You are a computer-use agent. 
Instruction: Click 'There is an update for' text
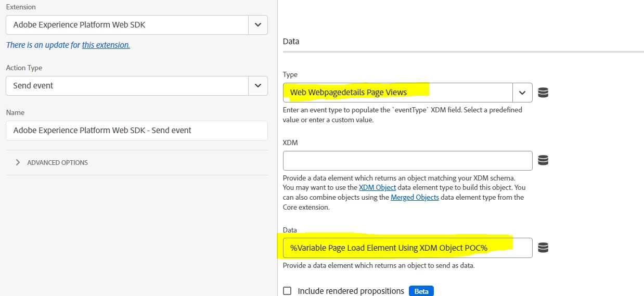pyautogui.click(x=43, y=45)
